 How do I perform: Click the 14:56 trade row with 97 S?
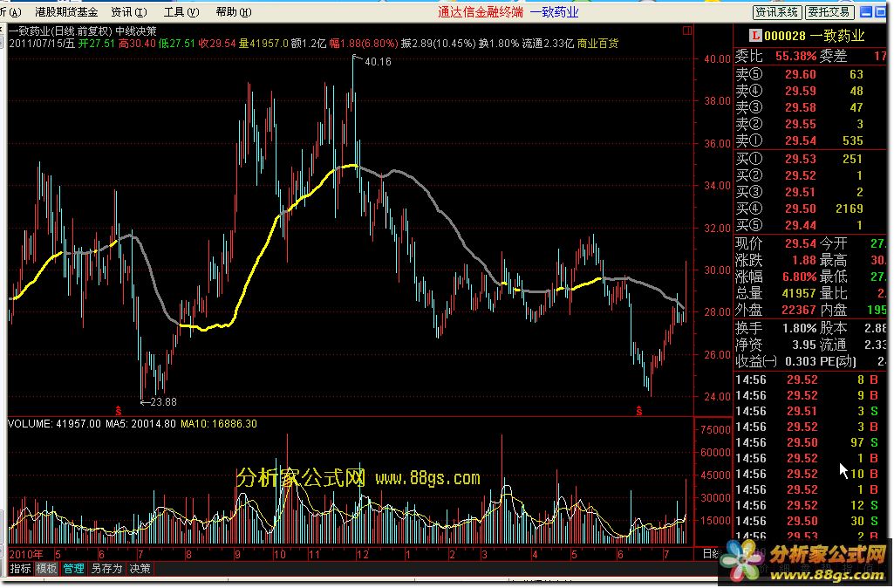pyautogui.click(x=808, y=442)
